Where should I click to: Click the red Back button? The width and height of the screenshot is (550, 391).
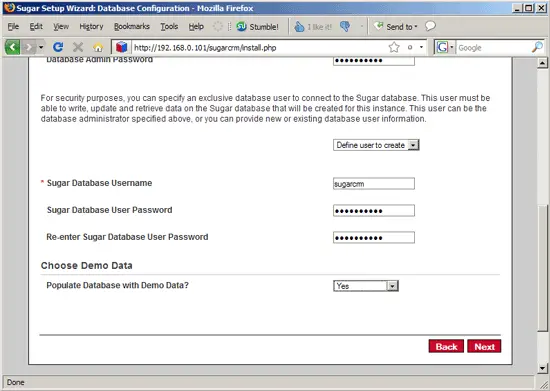pyautogui.click(x=446, y=346)
